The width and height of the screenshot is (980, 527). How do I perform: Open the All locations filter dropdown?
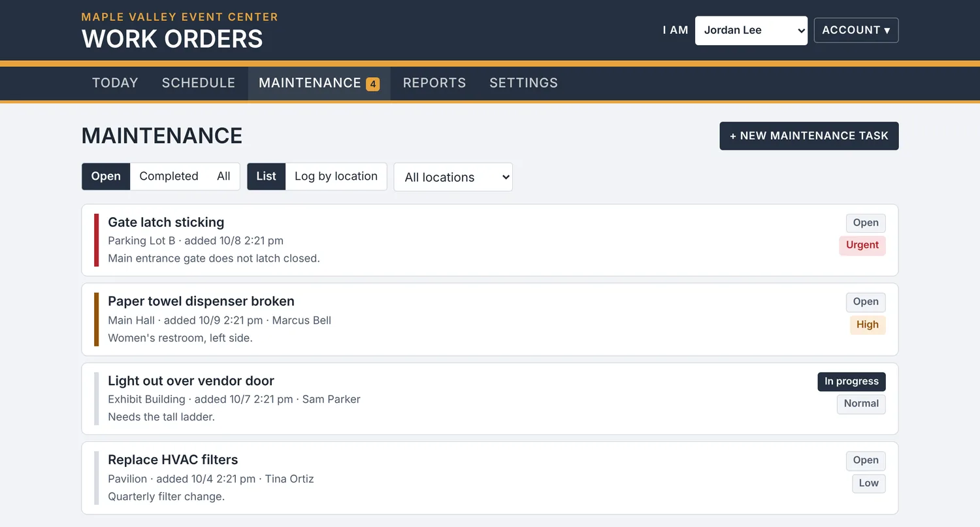453,177
